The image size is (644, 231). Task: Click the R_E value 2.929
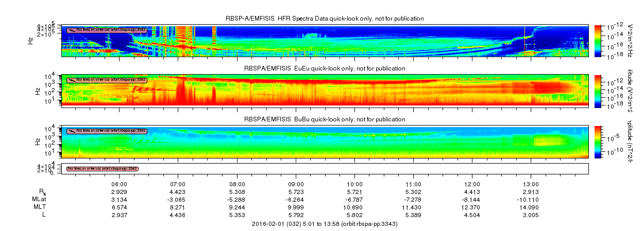pos(120,191)
